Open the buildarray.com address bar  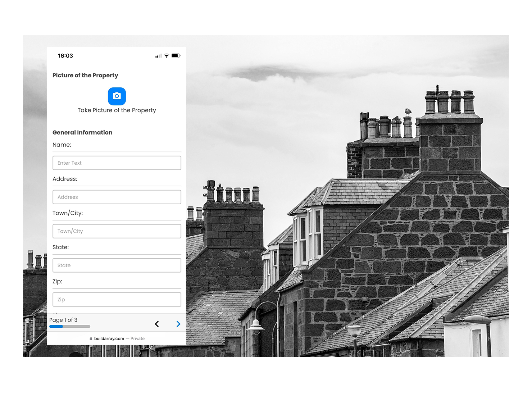click(117, 338)
